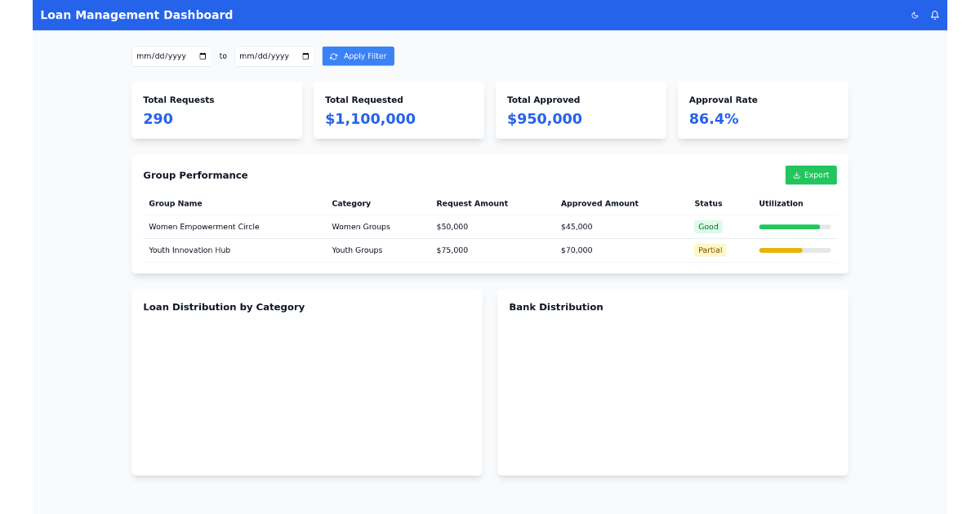Toggle the Youth Innovation Hub status badge
This screenshot has width=980, height=514.
[710, 250]
